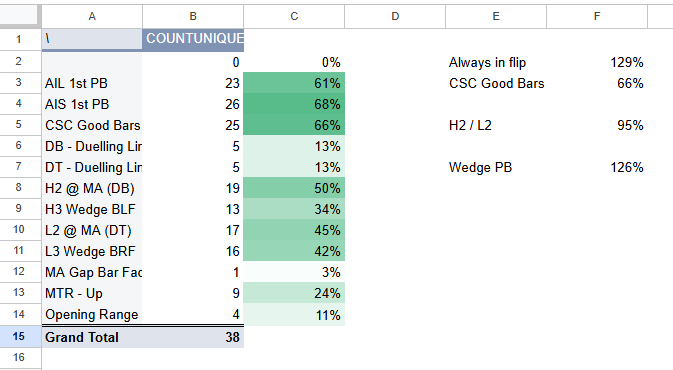Click the 129% value cell

click(597, 62)
